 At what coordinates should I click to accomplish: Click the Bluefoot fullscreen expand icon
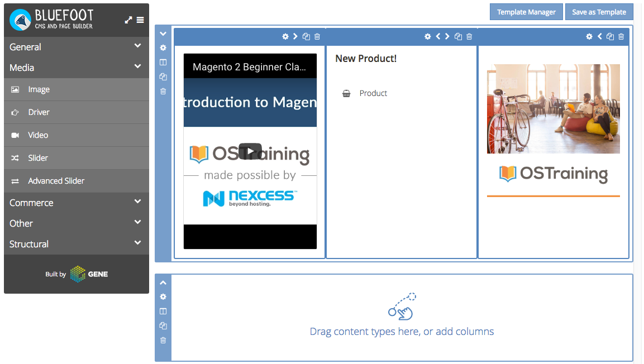(x=128, y=20)
